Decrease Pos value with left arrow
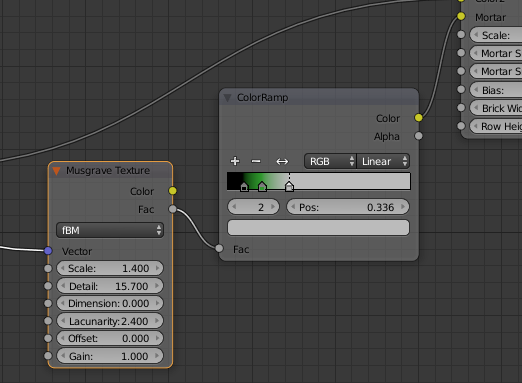Viewport: 522px width, 383px height. 293,207
